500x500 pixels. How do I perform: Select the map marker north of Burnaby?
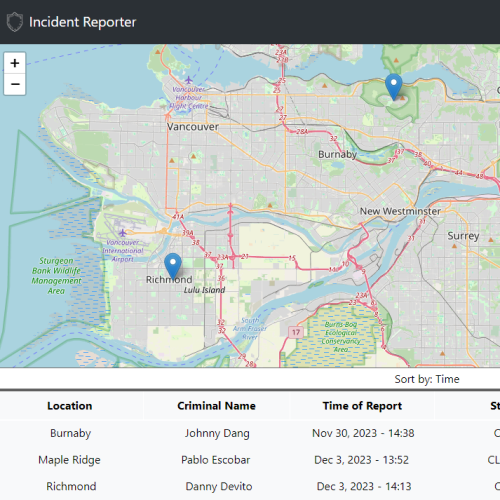coord(394,87)
